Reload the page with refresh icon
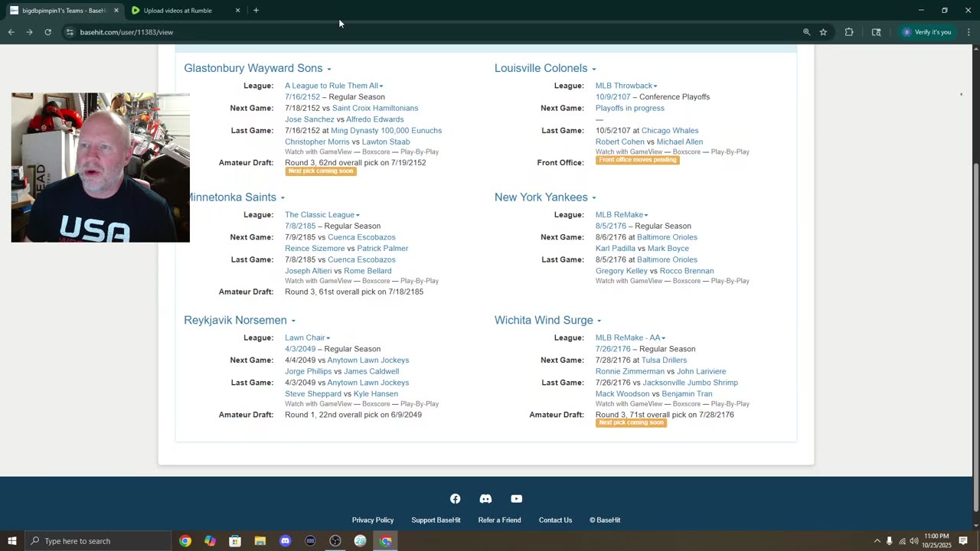The width and height of the screenshot is (980, 551). tap(47, 32)
